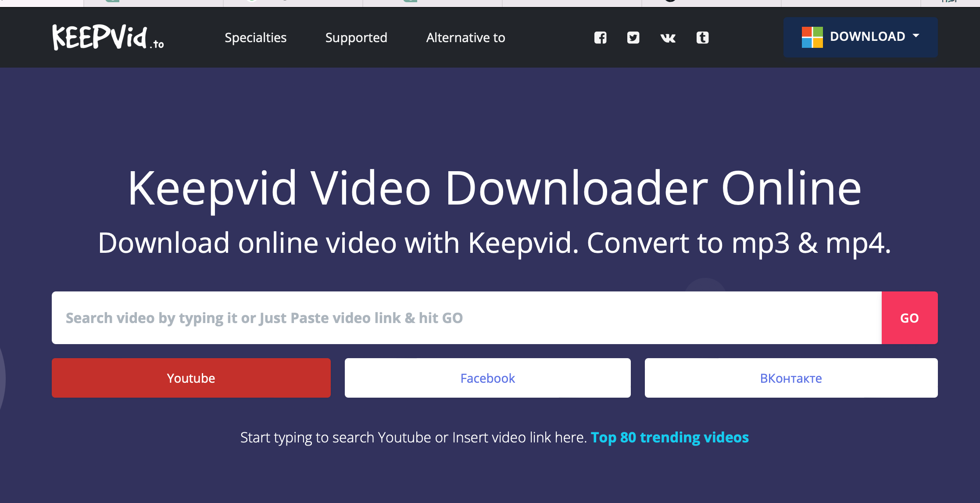
Task: Select the ВКонтакте source button
Action: [x=791, y=378]
